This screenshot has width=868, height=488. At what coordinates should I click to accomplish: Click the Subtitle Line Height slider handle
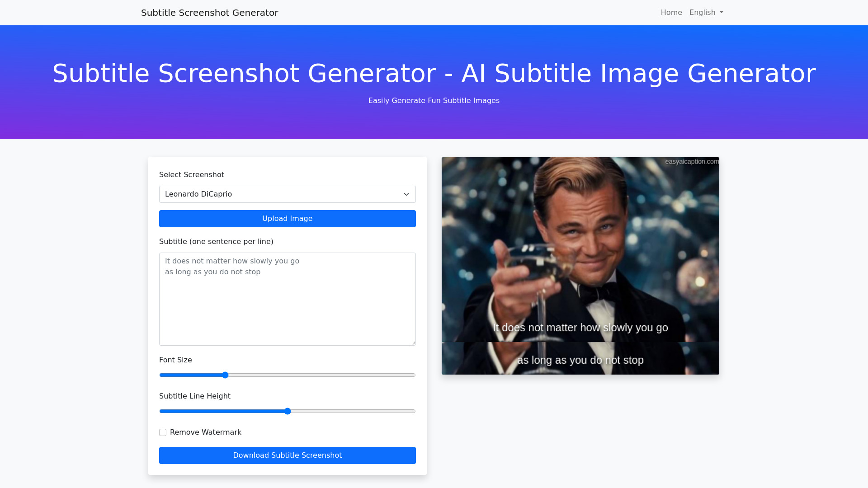click(x=288, y=411)
